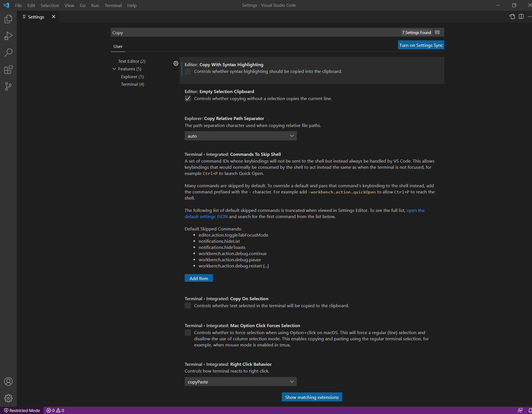Open Settings (JSON) icon in editor toolbar

click(512, 17)
